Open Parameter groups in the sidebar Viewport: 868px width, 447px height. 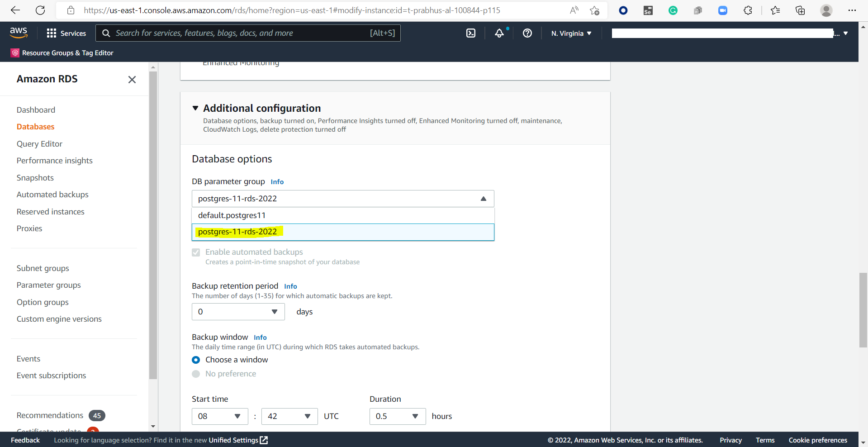(48, 285)
